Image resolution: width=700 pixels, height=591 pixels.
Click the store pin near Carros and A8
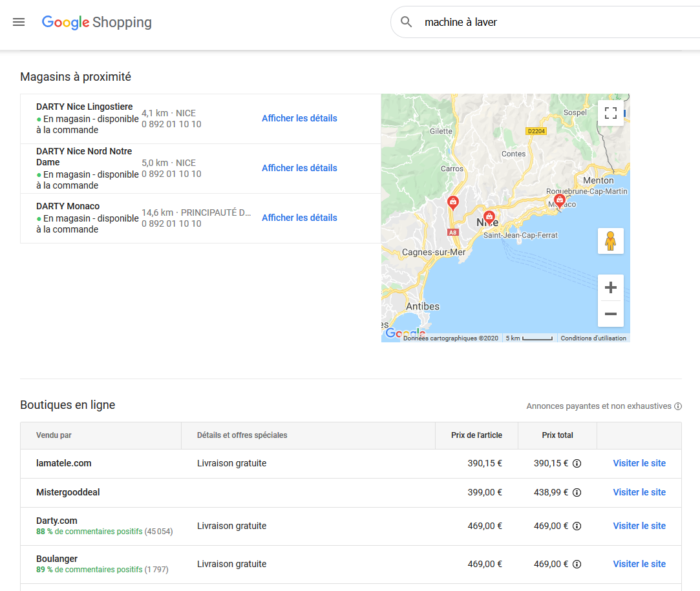tap(453, 203)
